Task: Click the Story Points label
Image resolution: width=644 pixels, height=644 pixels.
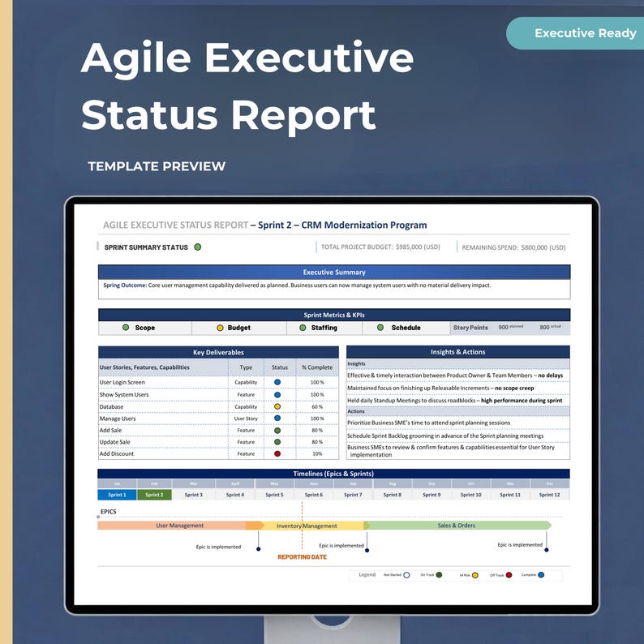Action: click(470, 328)
